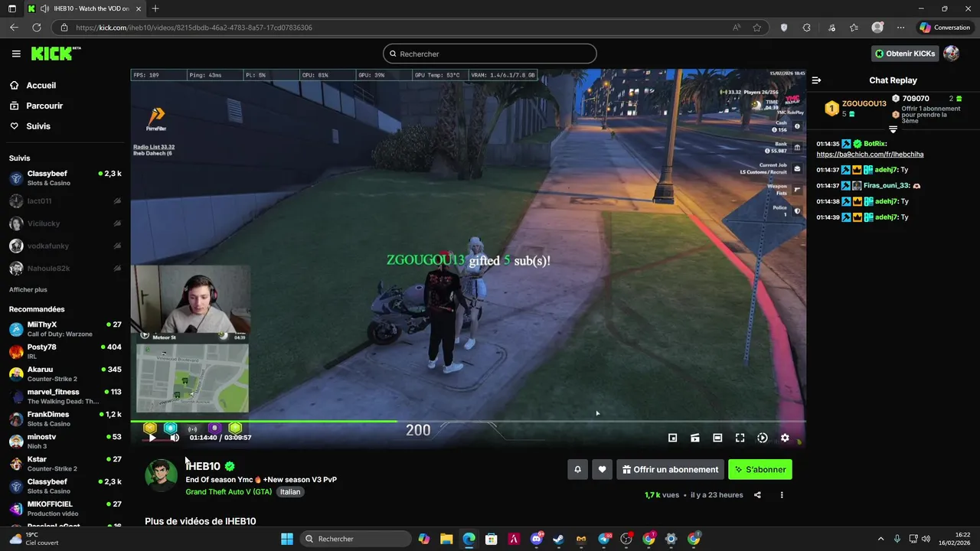Screen dimensions: 980x551
Task: Toggle fullscreen video
Action: [x=740, y=438]
